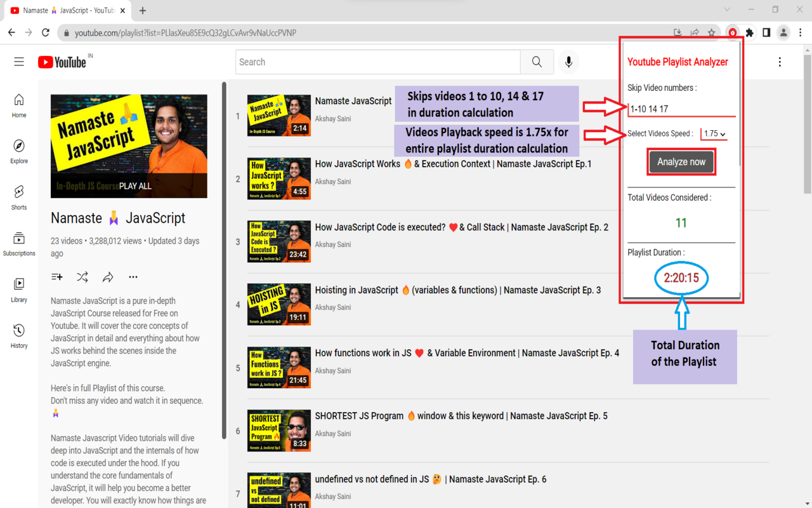Open Explore in sidebar
Screen dimensions: 812x508
pos(19,152)
